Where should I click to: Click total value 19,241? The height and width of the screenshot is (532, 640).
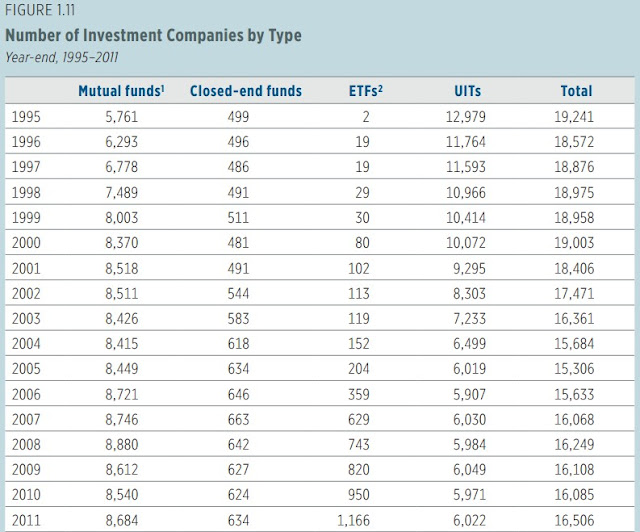tap(574, 117)
